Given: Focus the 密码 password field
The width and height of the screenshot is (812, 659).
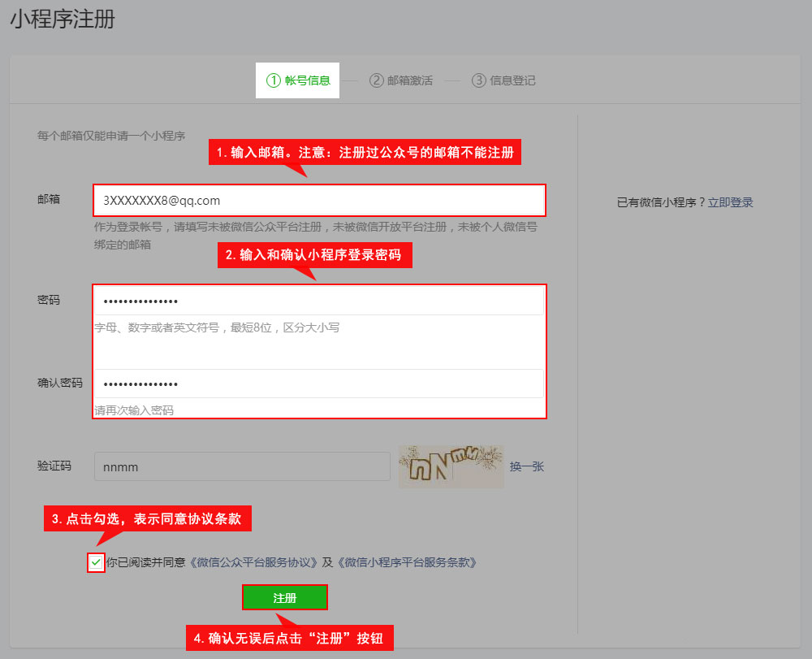Looking at the screenshot, I should 318,301.
